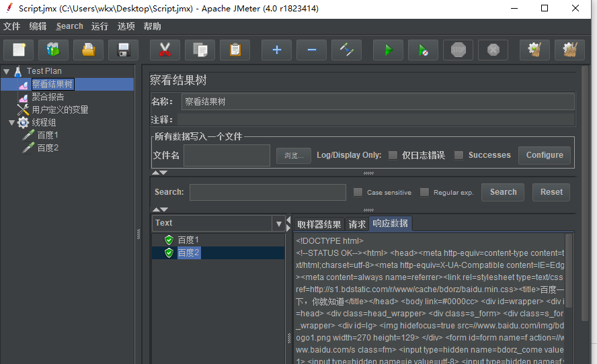The image size is (597, 364).
Task: Click the main panel vertical scrollbar
Action: tap(586, 194)
